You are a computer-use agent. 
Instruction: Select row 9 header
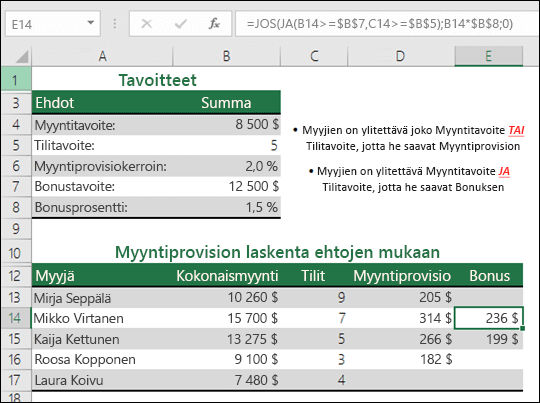pyautogui.click(x=15, y=229)
